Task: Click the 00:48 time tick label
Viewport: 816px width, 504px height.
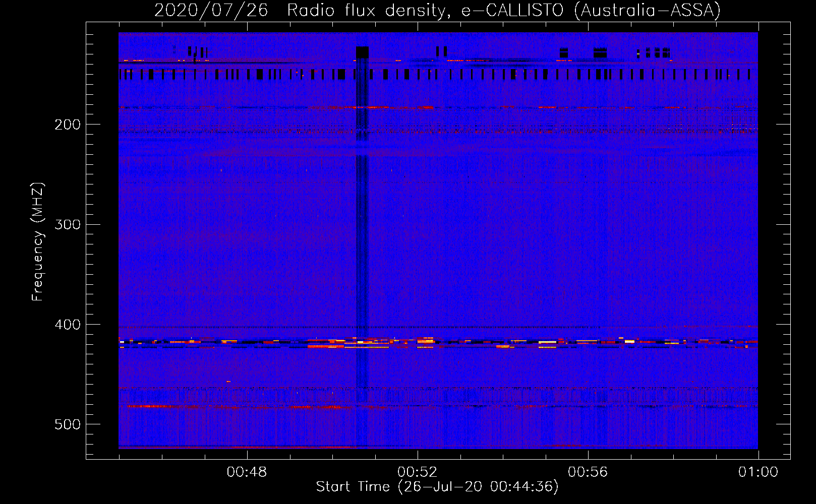Action: 247,472
